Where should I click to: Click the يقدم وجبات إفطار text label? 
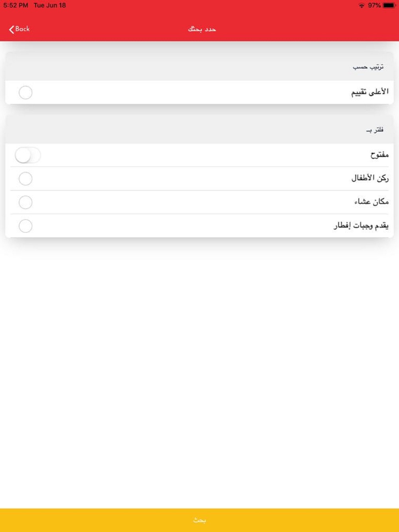tap(361, 226)
